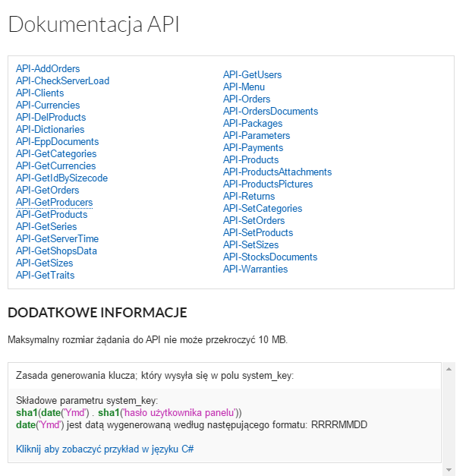The image size is (469, 476).
Task: Open the API-ProductsAttachments link
Action: (277, 172)
